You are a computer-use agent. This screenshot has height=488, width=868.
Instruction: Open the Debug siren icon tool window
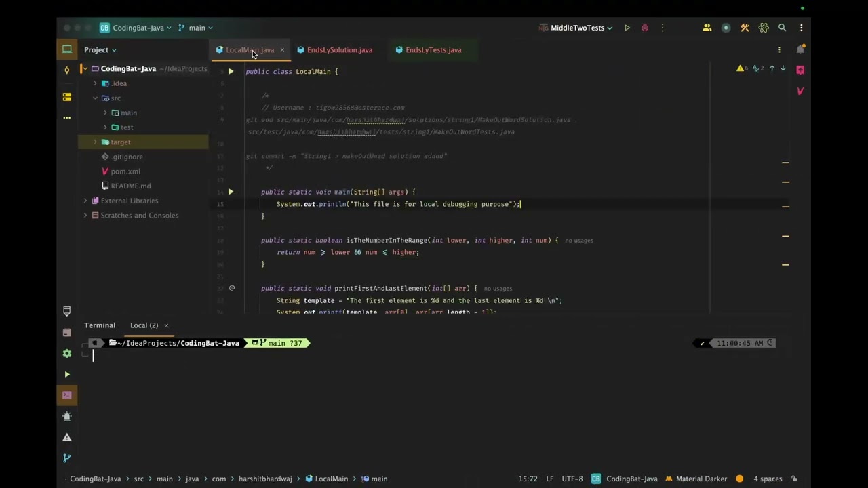pyautogui.click(x=66, y=416)
